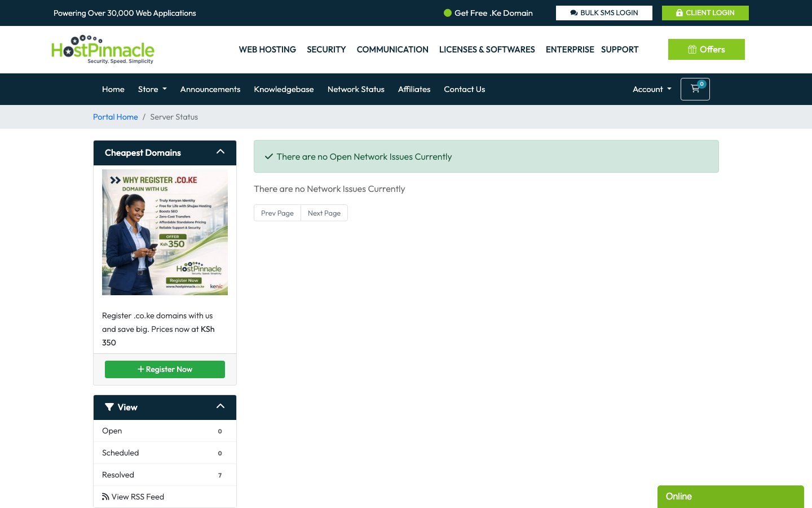Open the Enterprise menu
This screenshot has width=812, height=508.
pos(570,50)
